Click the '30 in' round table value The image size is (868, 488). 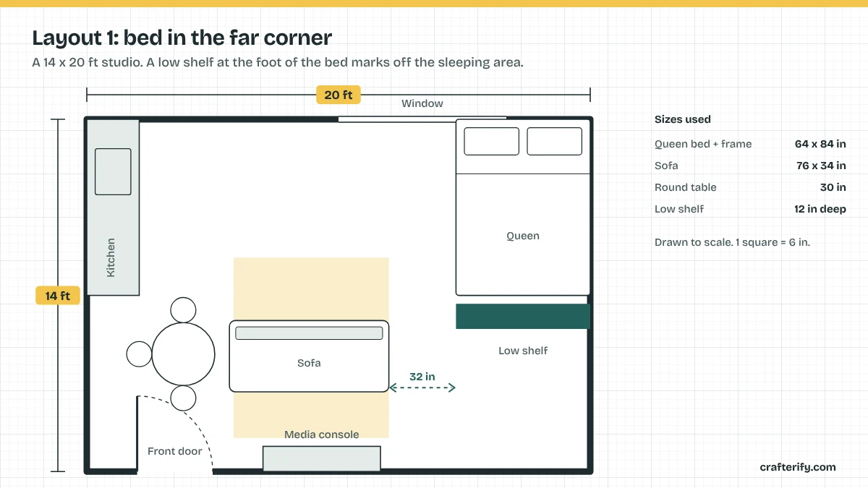832,187
